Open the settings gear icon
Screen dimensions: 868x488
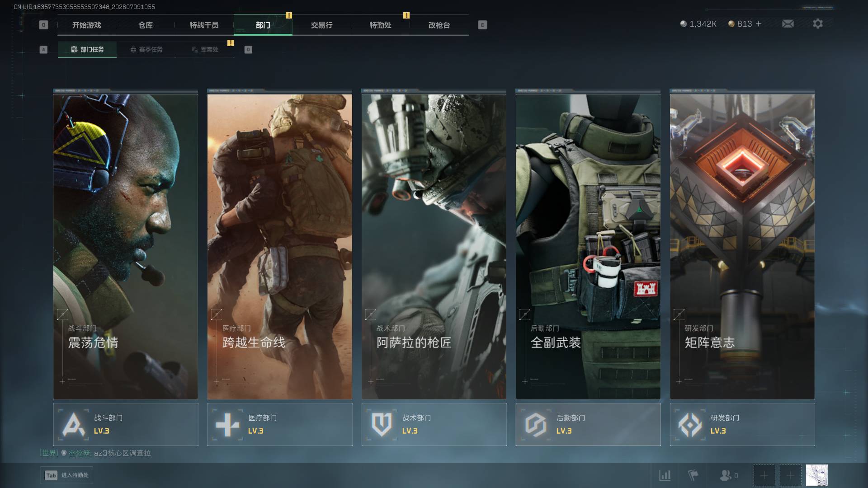click(x=818, y=23)
